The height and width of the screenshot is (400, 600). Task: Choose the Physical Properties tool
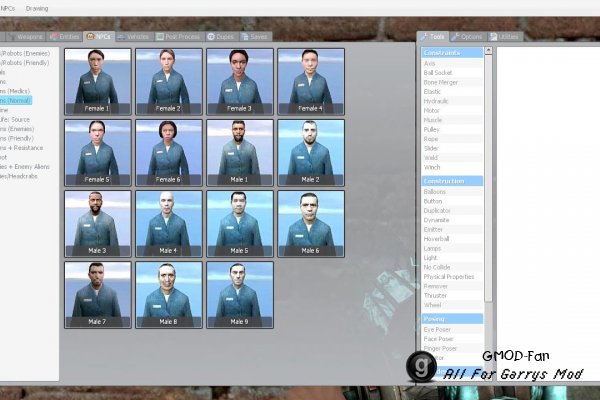[x=452, y=277]
